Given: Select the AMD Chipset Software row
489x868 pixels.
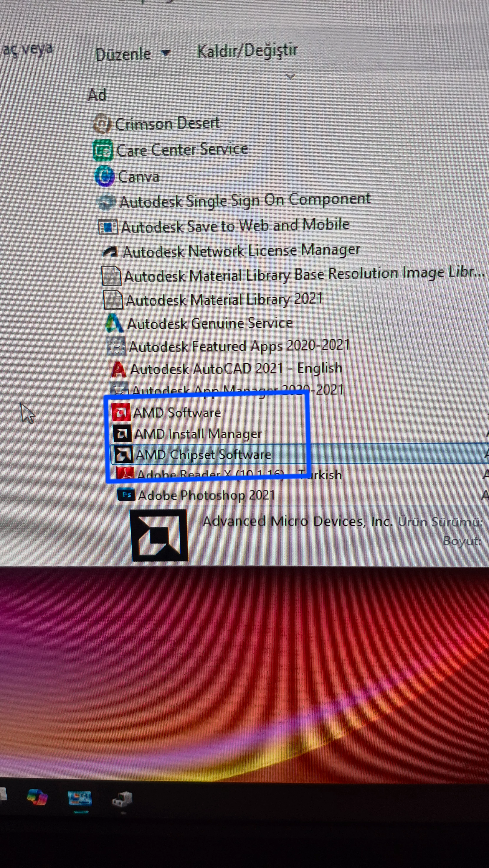Looking at the screenshot, I should pos(203,455).
